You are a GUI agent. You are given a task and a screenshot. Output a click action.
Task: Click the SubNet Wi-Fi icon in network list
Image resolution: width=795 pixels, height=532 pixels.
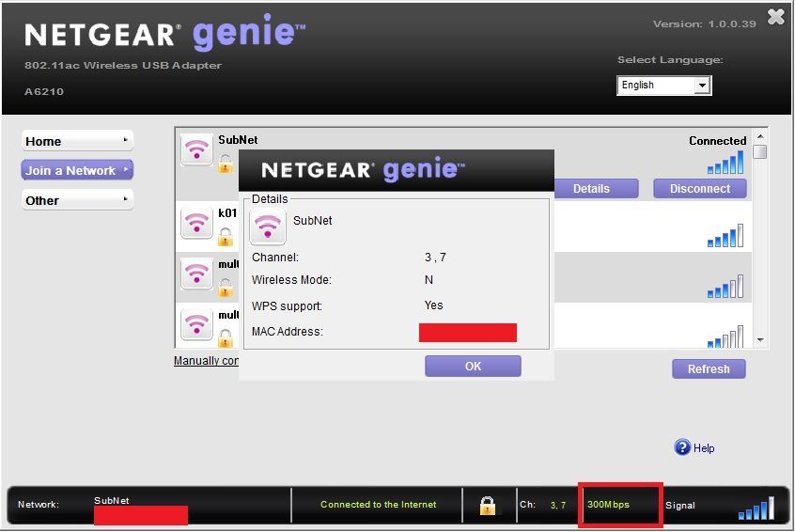tap(196, 149)
